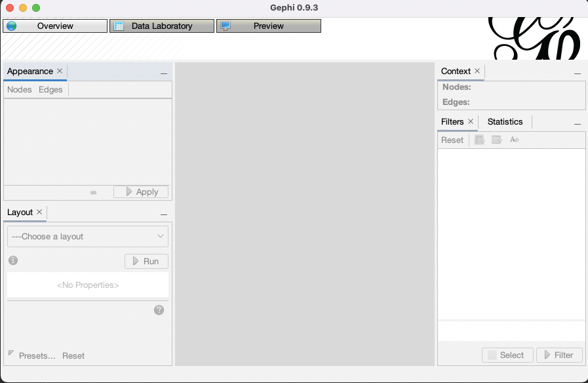Click the export-to-column icon in the Filters toolbar
The image size is (588, 383).
[x=496, y=139]
